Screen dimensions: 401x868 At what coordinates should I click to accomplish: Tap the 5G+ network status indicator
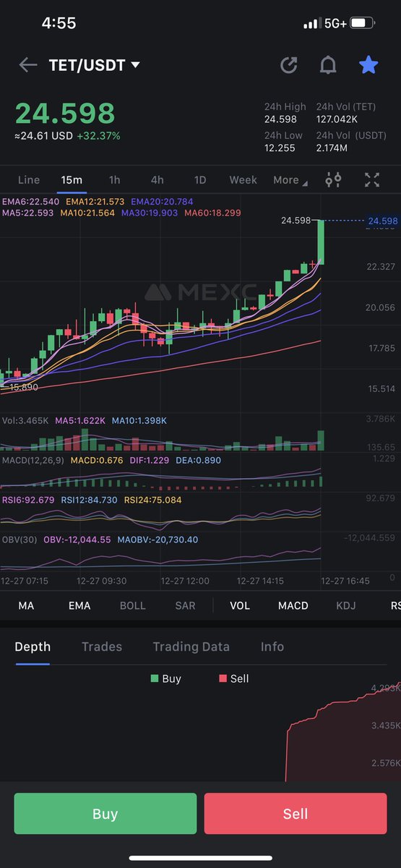[335, 23]
